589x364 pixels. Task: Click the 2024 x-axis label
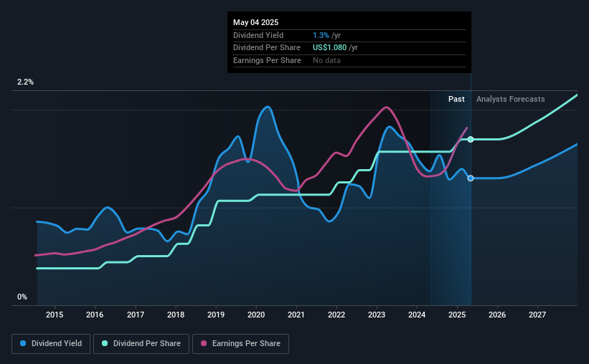click(417, 315)
